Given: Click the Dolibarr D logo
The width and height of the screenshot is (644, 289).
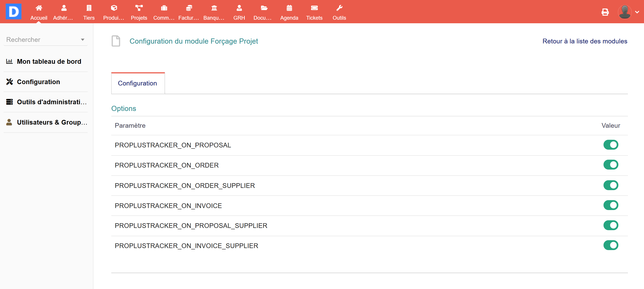Looking at the screenshot, I should (13, 11).
